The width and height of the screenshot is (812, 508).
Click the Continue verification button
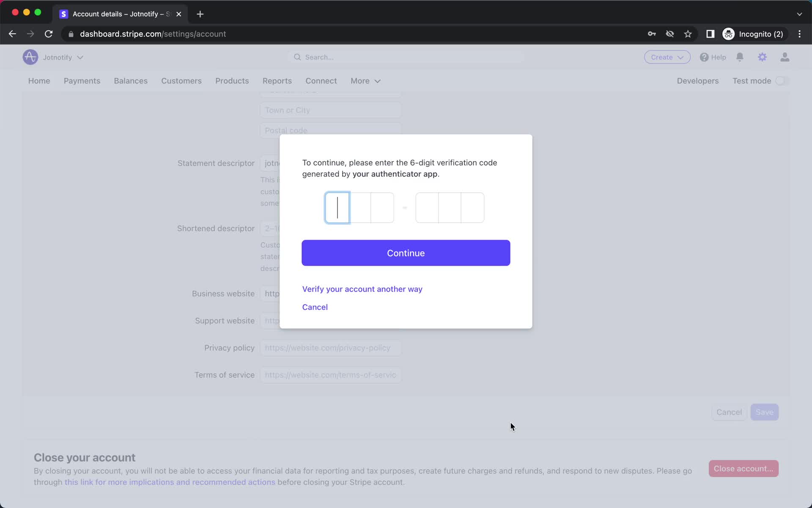(x=406, y=253)
